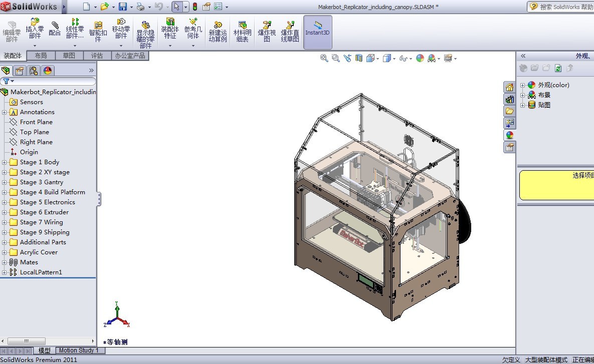Switch to the 装配体 (Assembly) tab
594x364 pixels.
tap(13, 56)
